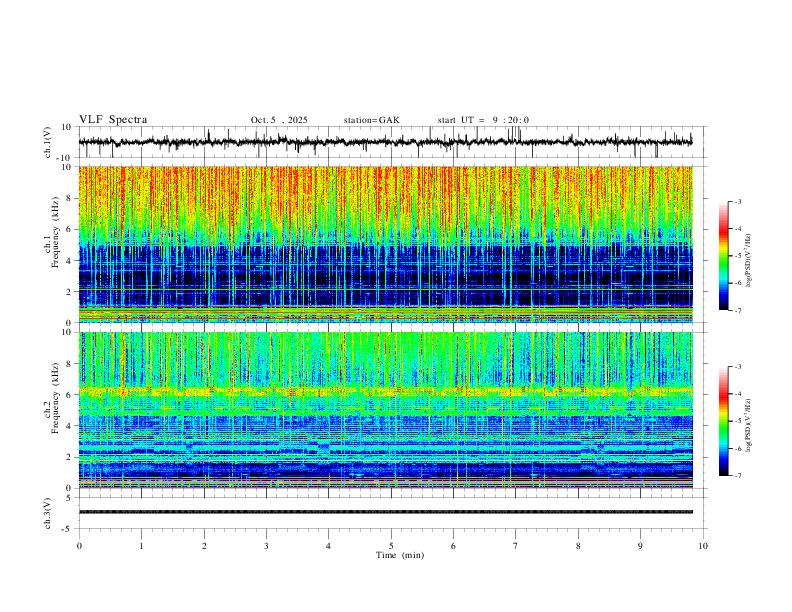This screenshot has height=612, width=792.
Task: Click the lower colorbar '-7' tick value
Action: tap(738, 475)
